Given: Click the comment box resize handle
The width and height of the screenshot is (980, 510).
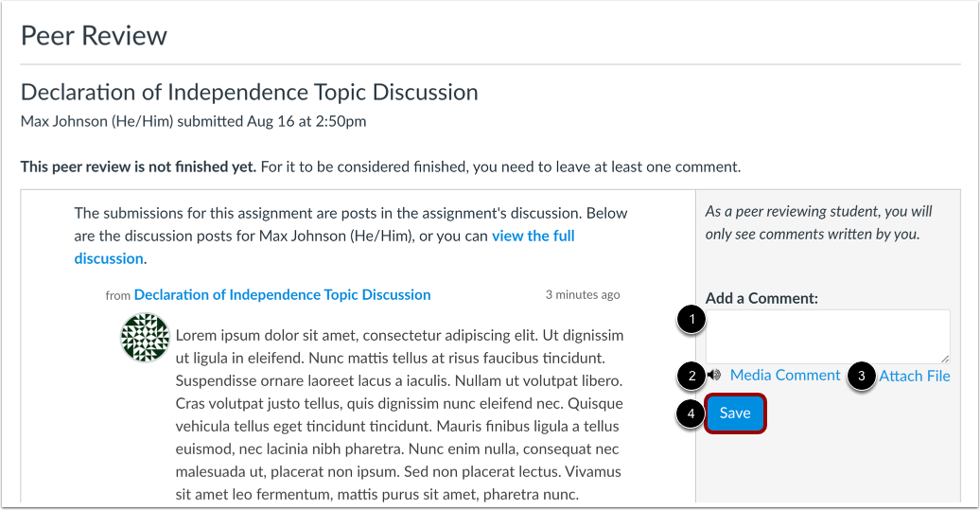Looking at the screenshot, I should (x=944, y=358).
